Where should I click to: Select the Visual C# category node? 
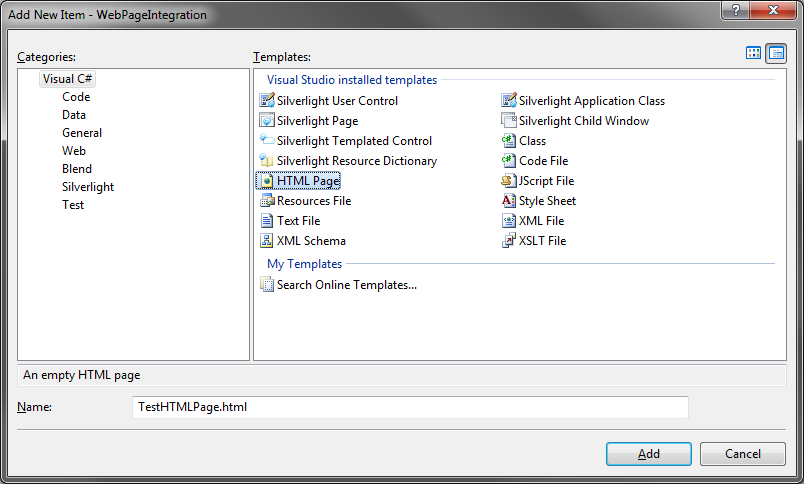pyautogui.click(x=67, y=79)
